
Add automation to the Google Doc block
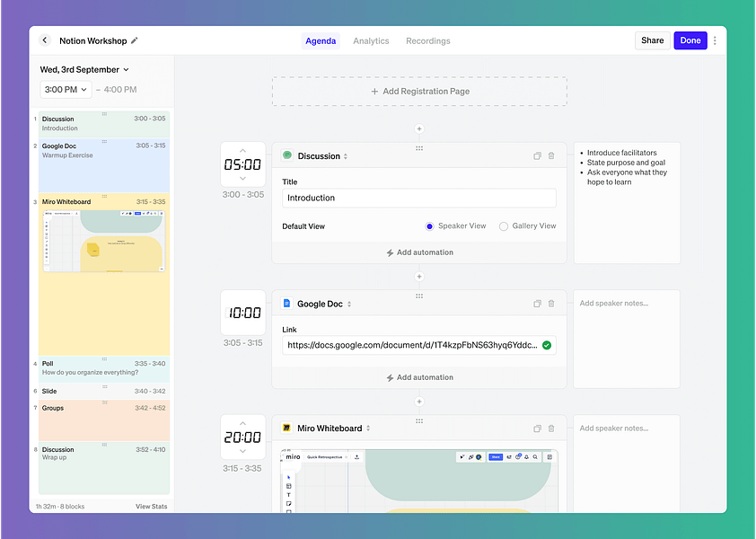(419, 377)
